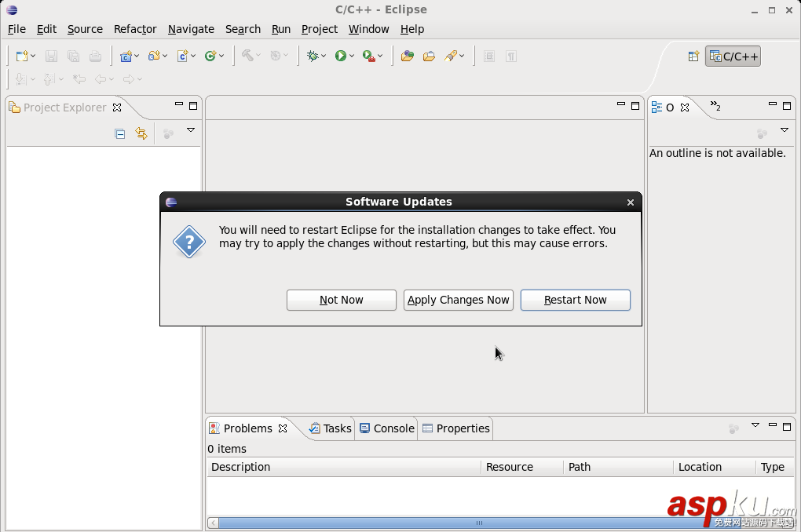The height and width of the screenshot is (532, 801).
Task: Click the New Source Folder icon
Action: coord(154,56)
